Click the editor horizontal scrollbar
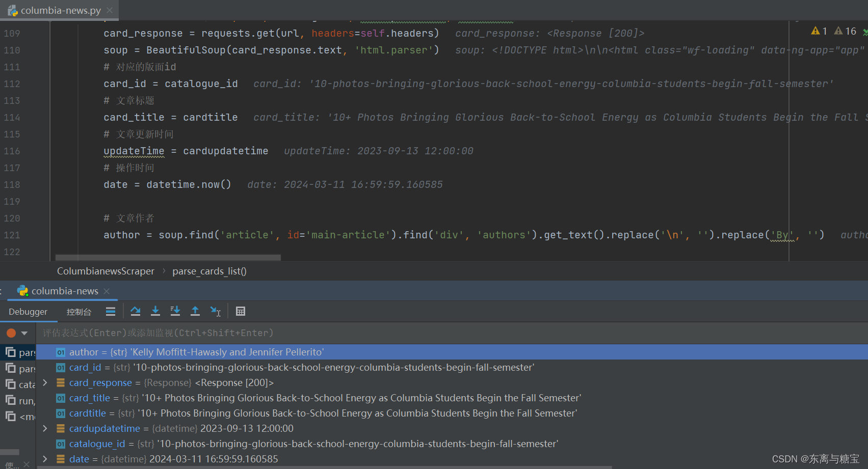Viewport: 868px width, 469px height. 168,257
